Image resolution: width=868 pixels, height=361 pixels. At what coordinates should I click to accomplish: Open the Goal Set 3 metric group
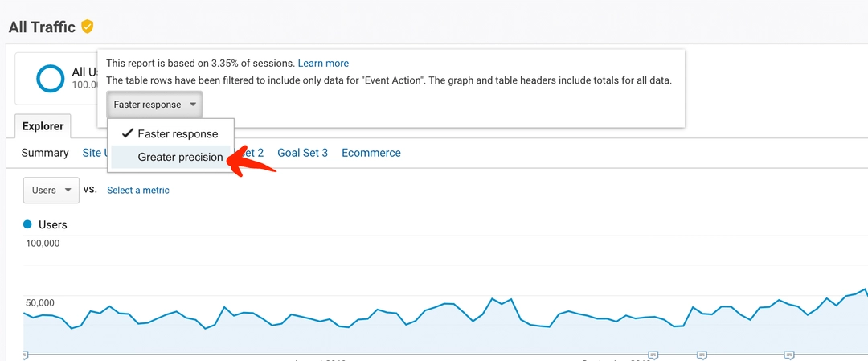302,153
